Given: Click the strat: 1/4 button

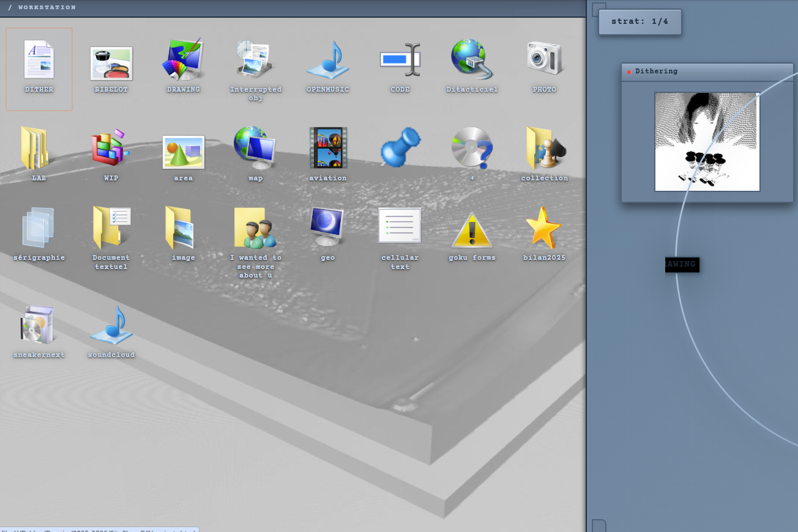Looking at the screenshot, I should tap(640, 21).
